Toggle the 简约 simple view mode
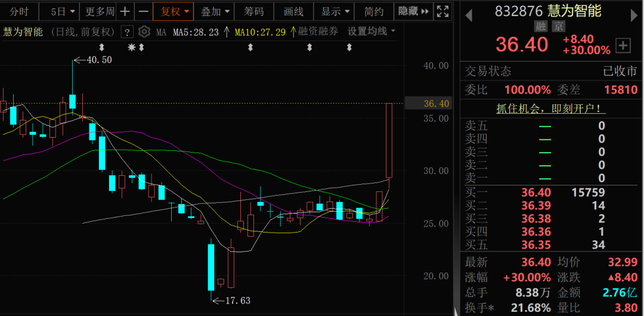Screen dimensions: 644x316 pyautogui.click(x=373, y=11)
